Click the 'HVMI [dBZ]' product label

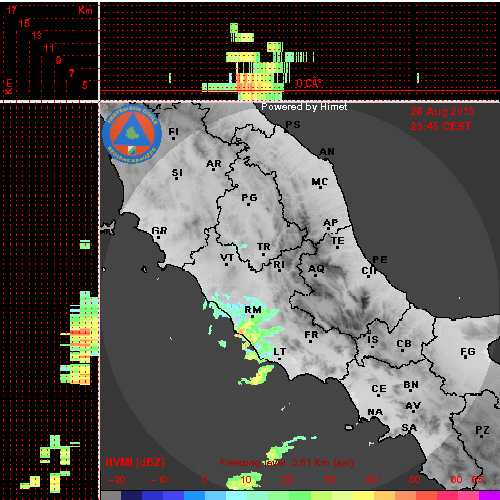point(135,462)
